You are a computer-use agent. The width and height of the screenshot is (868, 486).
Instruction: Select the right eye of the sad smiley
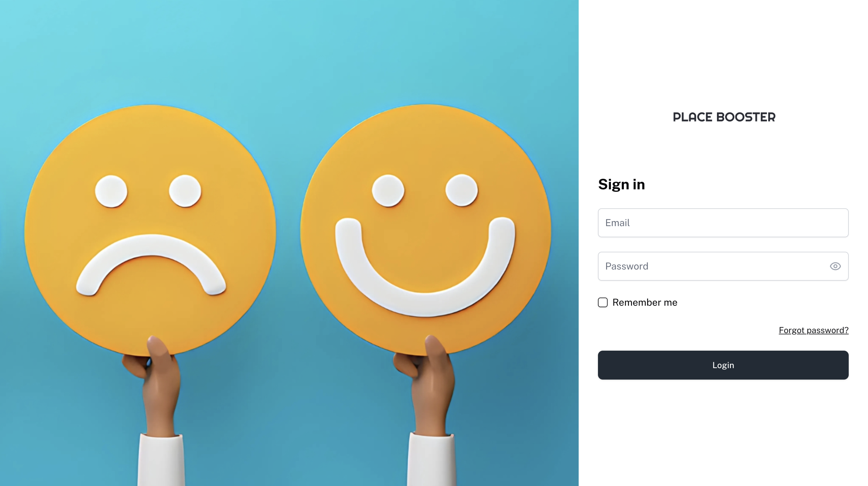point(185,191)
